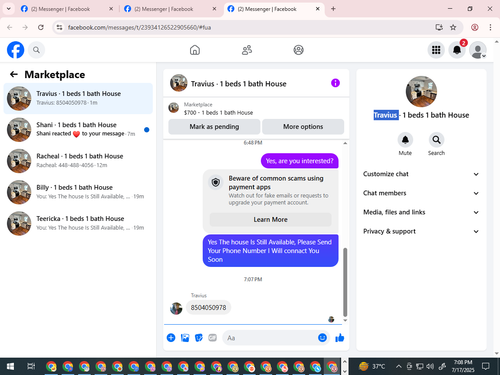Image resolution: width=500 pixels, height=375 pixels.
Task: Choose a GIF from the composer
Action: [x=213, y=338]
